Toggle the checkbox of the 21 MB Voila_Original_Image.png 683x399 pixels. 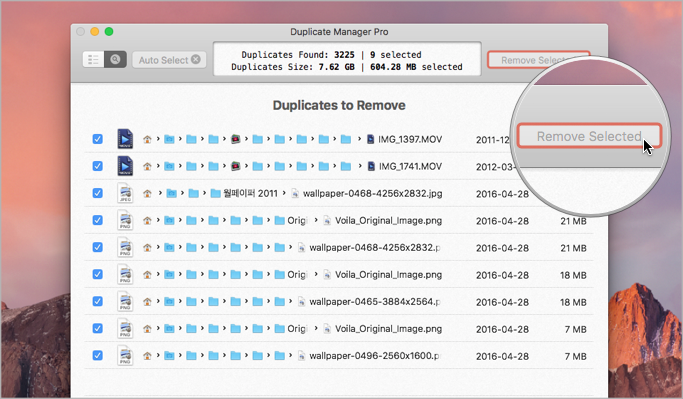[x=98, y=220]
